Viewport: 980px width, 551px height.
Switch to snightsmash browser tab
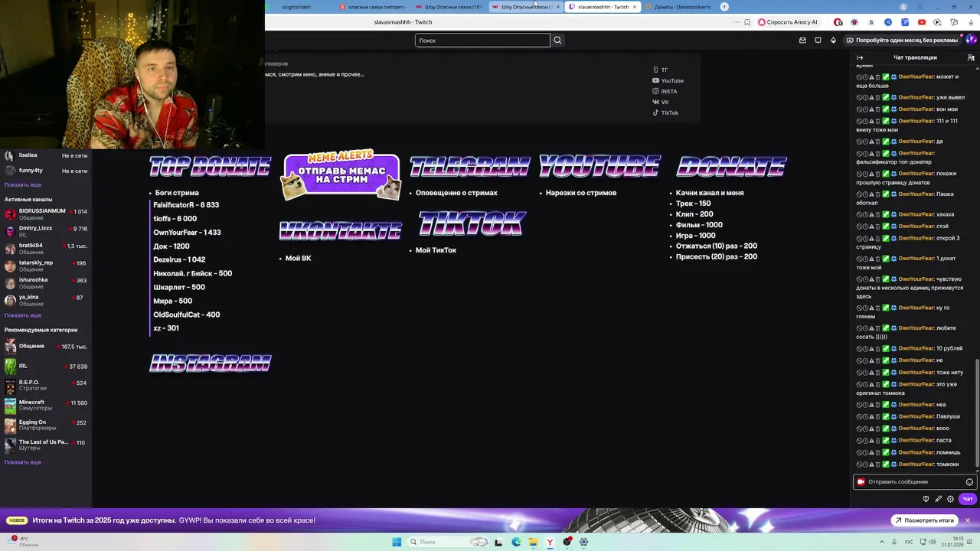tap(297, 7)
